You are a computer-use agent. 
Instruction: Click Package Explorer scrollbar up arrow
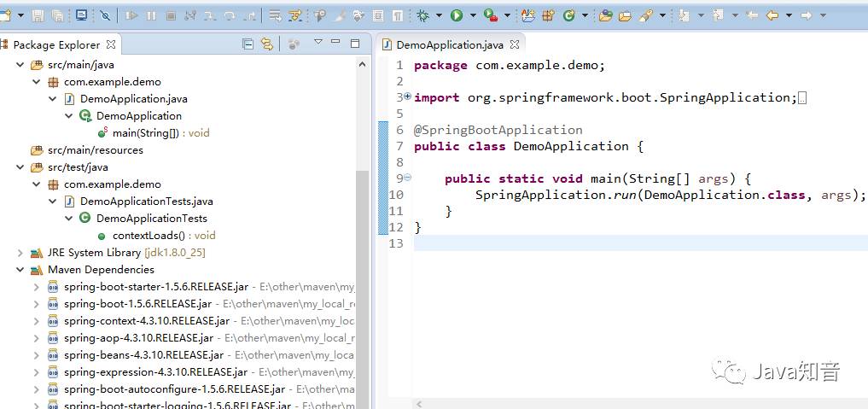coord(363,65)
